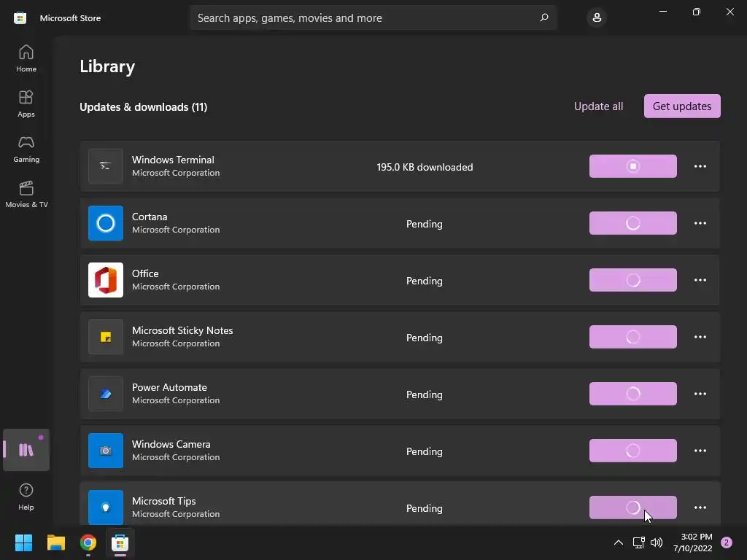This screenshot has width=747, height=560.
Task: Open Google Chrome from the taskbar
Action: pyautogui.click(x=88, y=542)
